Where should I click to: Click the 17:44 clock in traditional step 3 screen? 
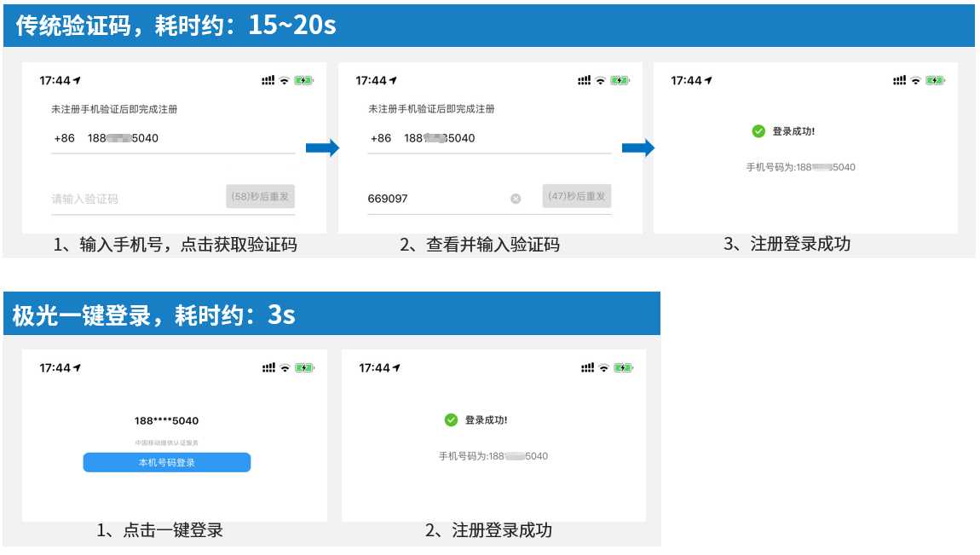(x=686, y=81)
